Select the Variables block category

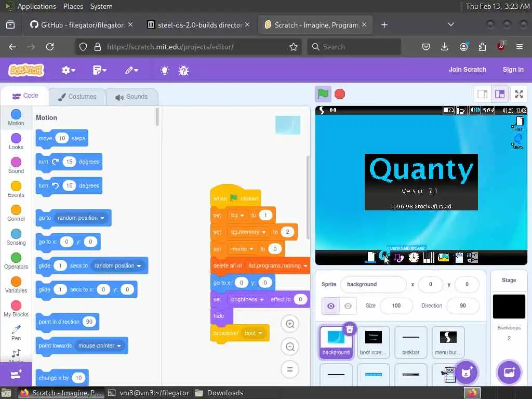click(x=16, y=285)
